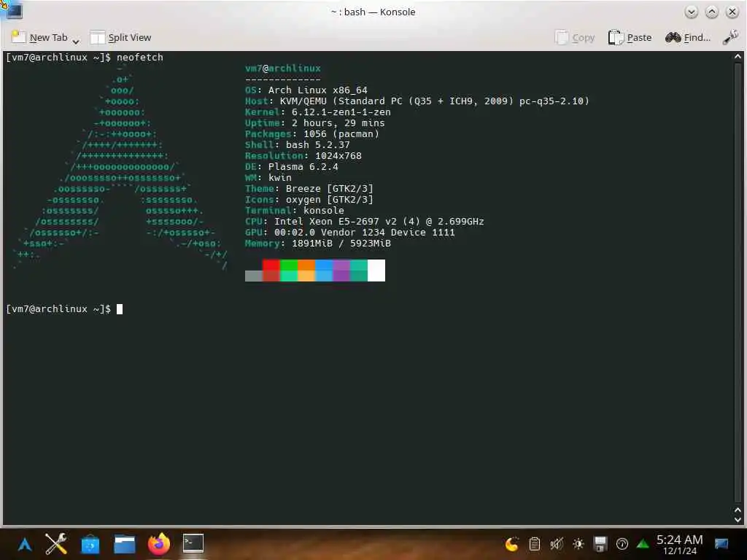This screenshot has height=560, width=747.
Task: Click the Konsole window icon in title bar
Action: click(13, 11)
